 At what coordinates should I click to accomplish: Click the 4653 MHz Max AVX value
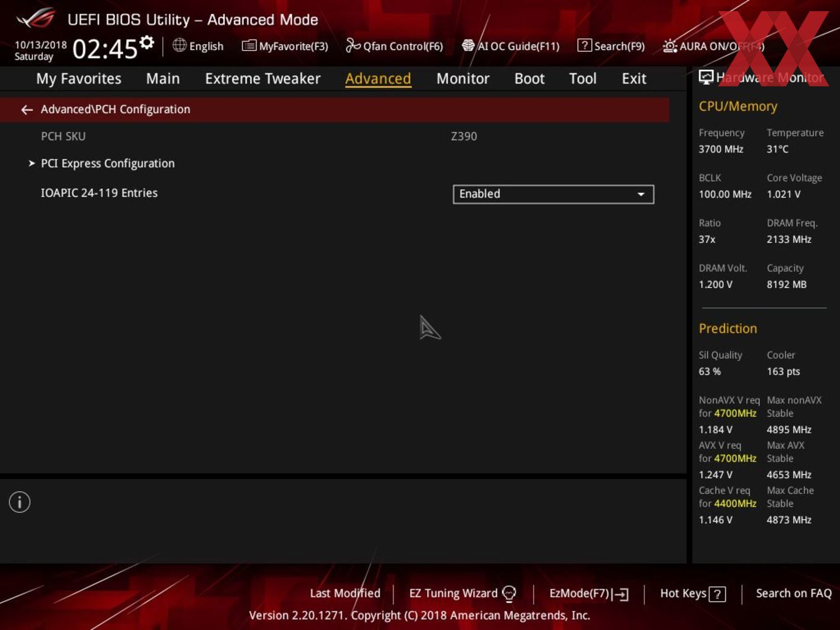[789, 474]
